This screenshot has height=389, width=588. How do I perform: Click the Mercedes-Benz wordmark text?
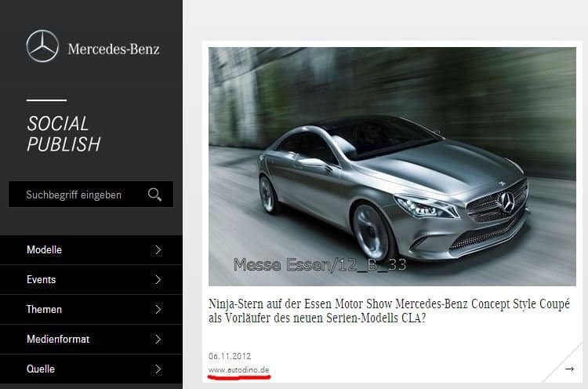(x=114, y=49)
